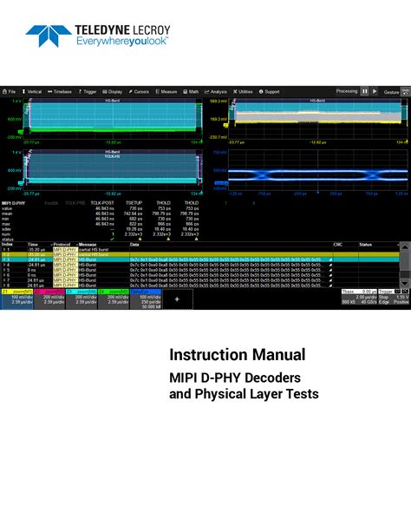
Task: Open the Protocol column filter dropdown
Action: (52, 245)
